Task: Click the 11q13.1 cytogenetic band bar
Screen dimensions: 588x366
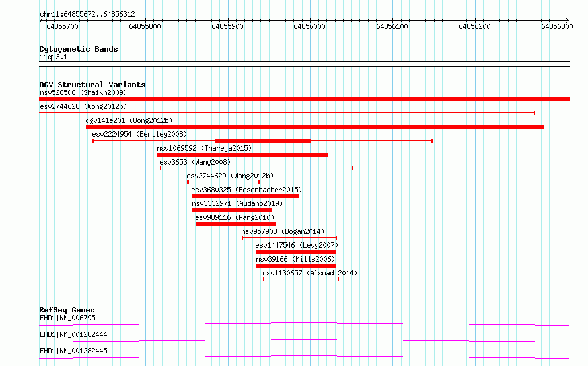Action: tap(304, 64)
